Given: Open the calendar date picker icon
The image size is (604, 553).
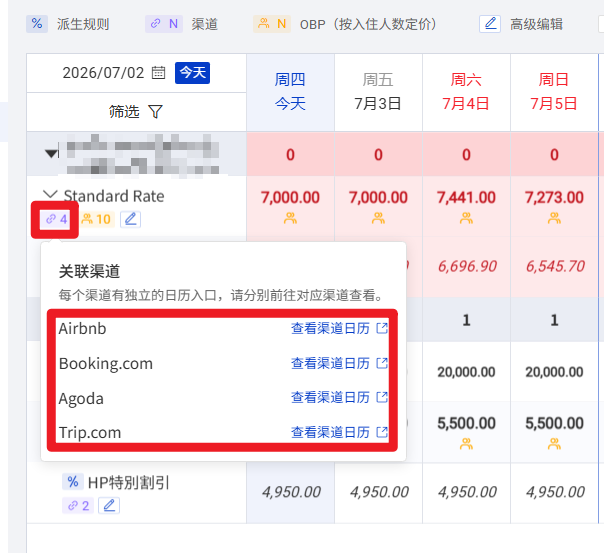Looking at the screenshot, I should (x=158, y=72).
